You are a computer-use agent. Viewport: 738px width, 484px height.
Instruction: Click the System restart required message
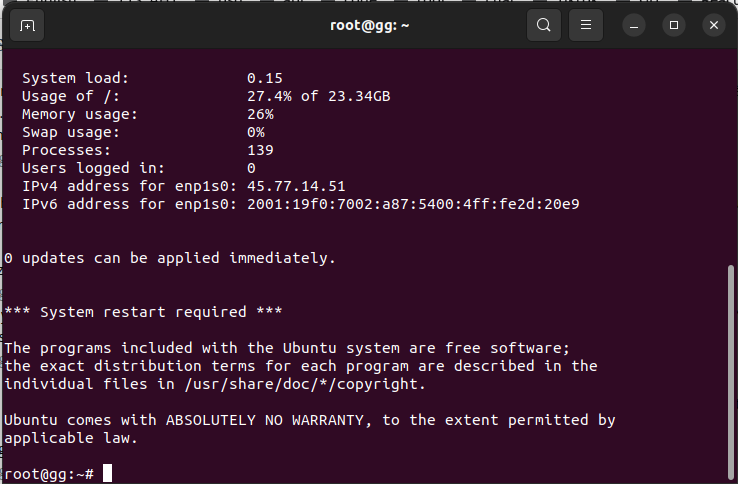pyautogui.click(x=143, y=312)
